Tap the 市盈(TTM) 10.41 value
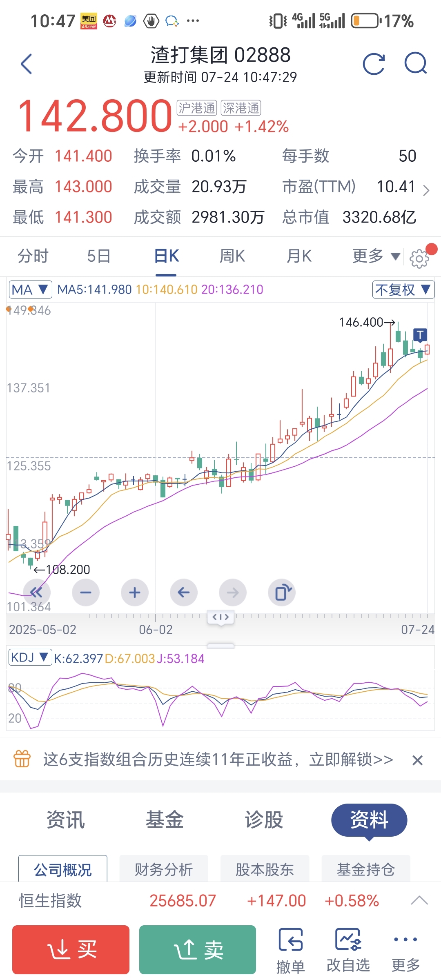 (x=396, y=187)
